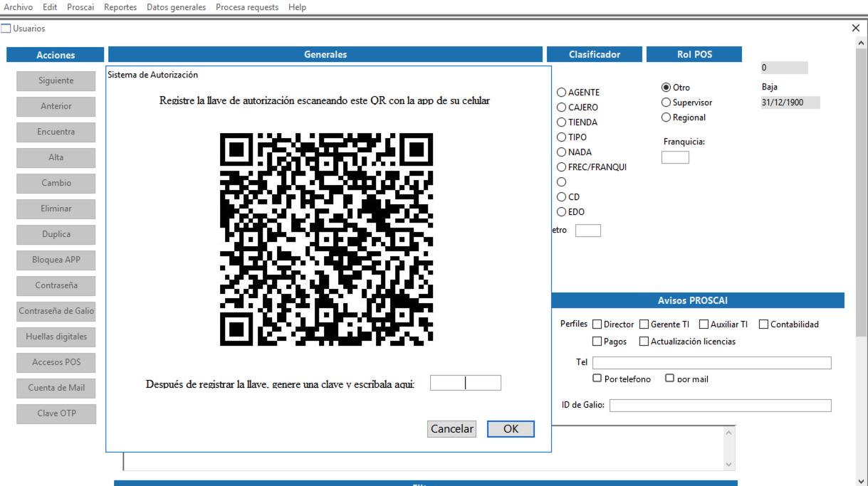The width and height of the screenshot is (868, 486).
Task: Select the Regional POS role
Action: (666, 117)
